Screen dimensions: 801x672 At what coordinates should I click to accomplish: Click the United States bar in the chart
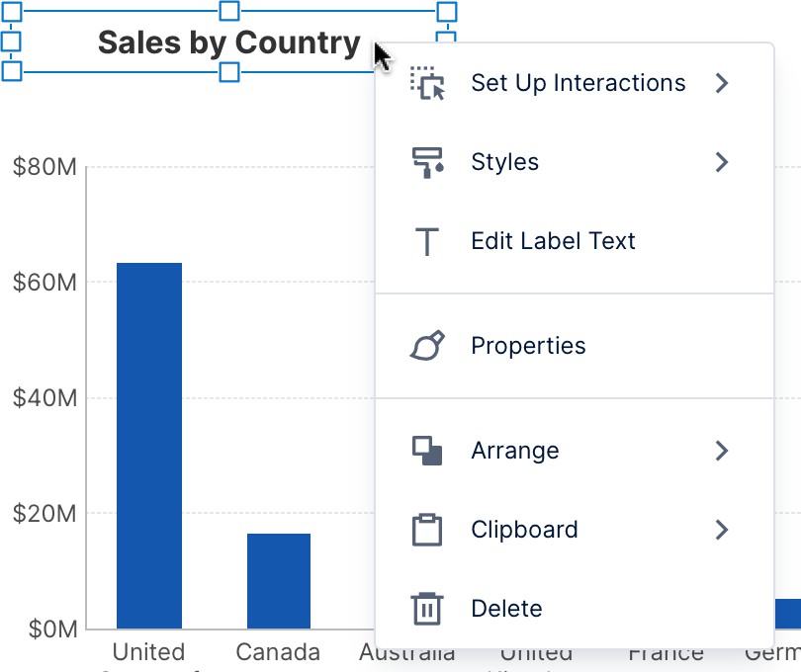148,445
